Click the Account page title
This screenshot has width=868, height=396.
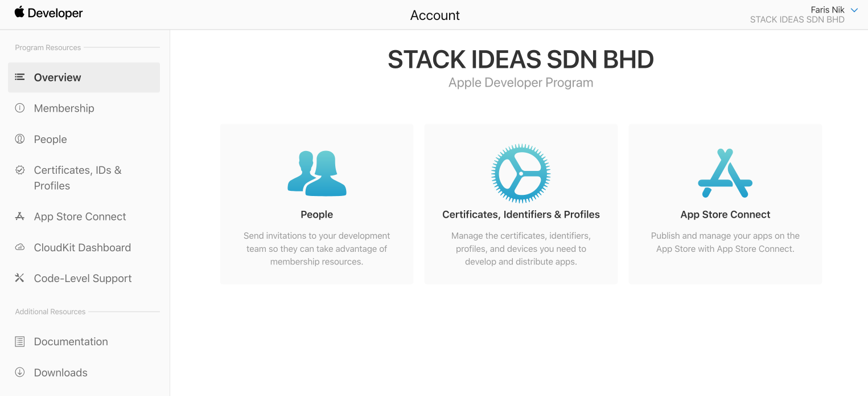pos(435,15)
